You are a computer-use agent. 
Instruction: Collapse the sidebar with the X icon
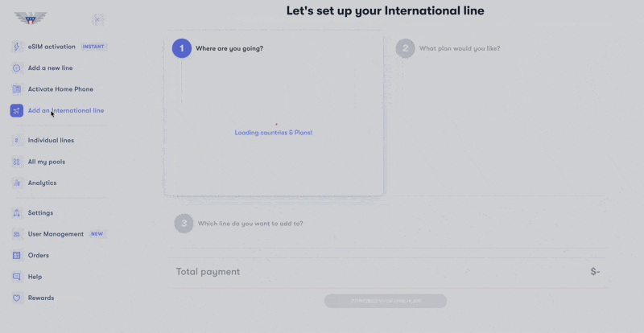[97, 19]
